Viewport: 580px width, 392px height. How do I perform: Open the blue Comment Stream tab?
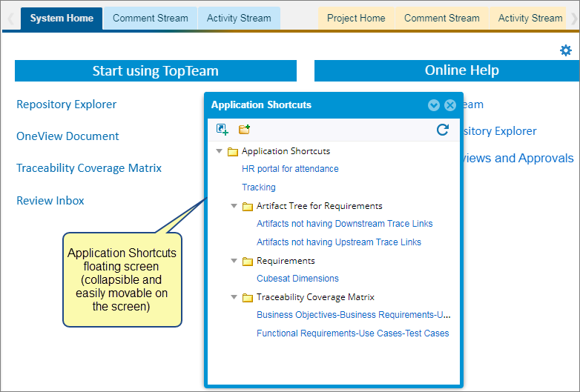[x=150, y=19]
